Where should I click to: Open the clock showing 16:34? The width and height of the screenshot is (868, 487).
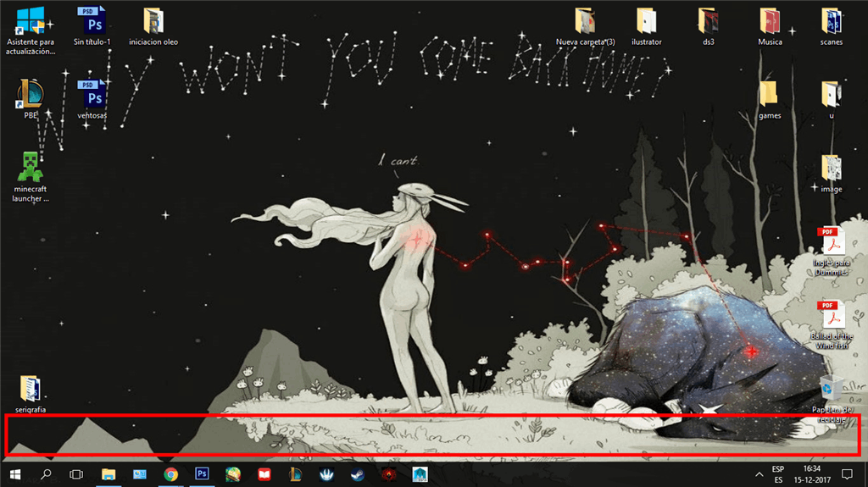click(x=812, y=474)
